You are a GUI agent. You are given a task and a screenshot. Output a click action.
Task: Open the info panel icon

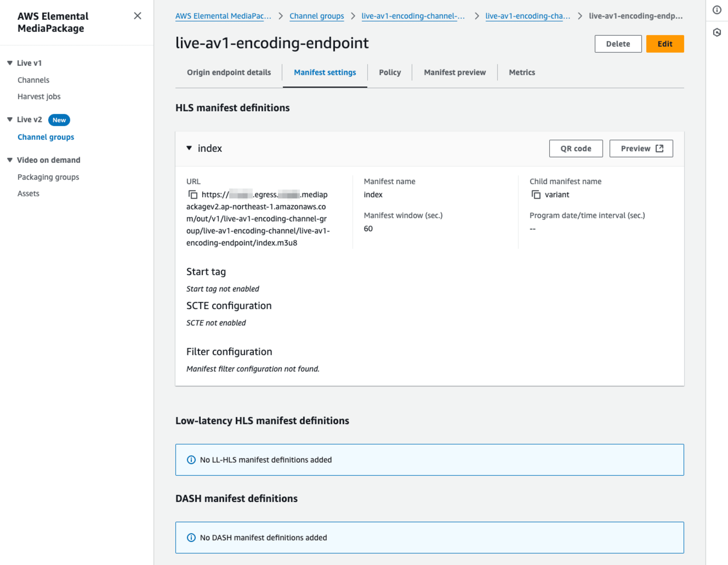[x=717, y=10]
